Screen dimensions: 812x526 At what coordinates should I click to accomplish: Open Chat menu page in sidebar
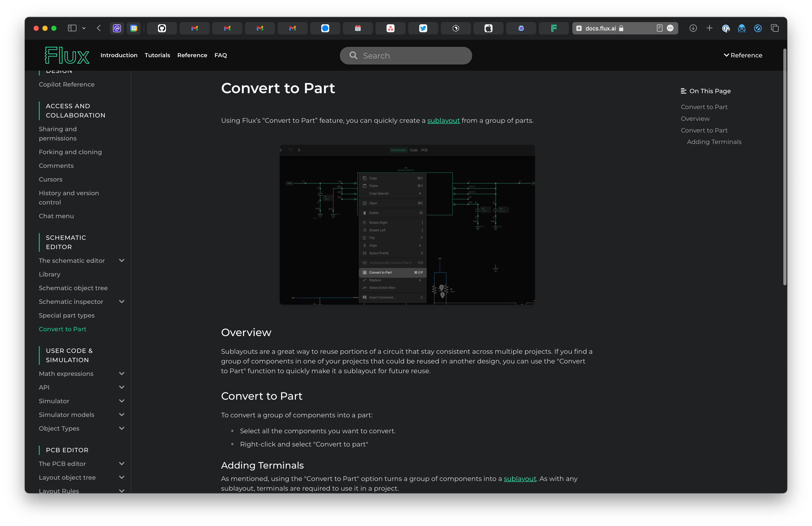[56, 216]
